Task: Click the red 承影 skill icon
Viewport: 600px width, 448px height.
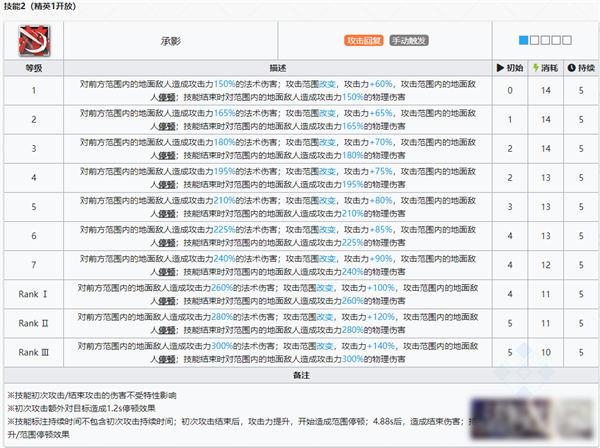Action: (34, 40)
